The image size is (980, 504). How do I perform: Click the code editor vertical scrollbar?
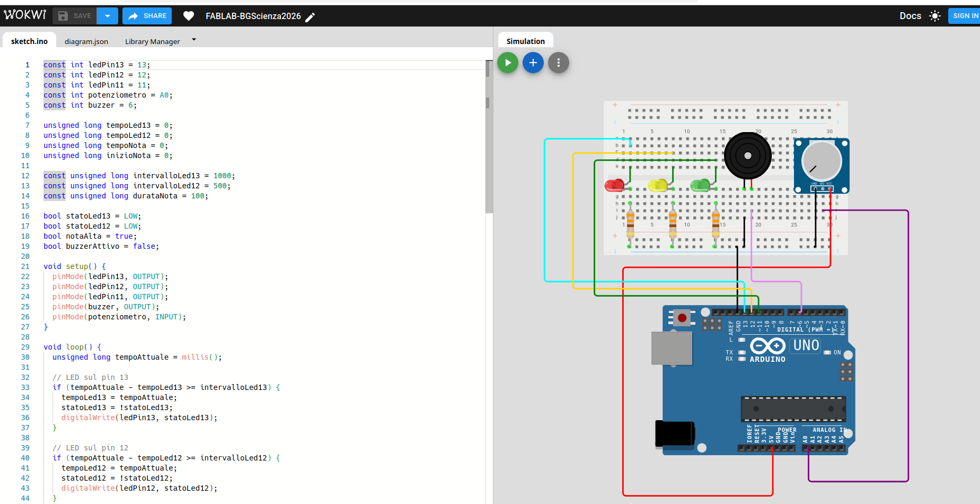489,136
